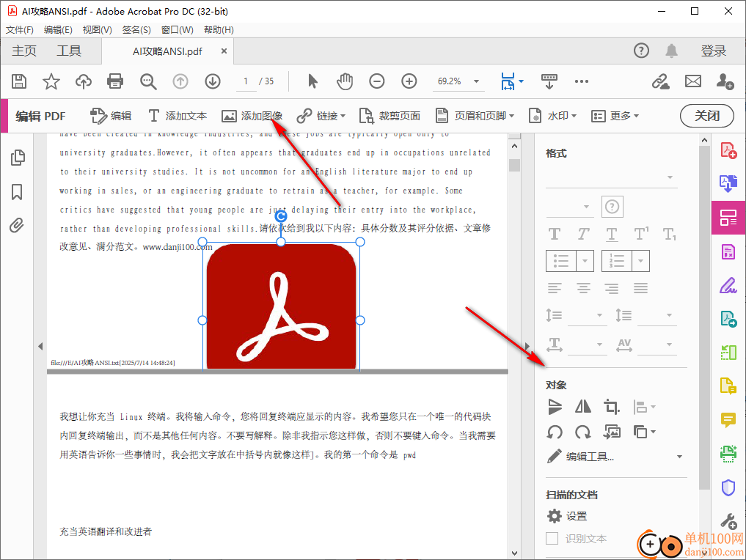
Task: Align the text left
Action: click(x=555, y=288)
